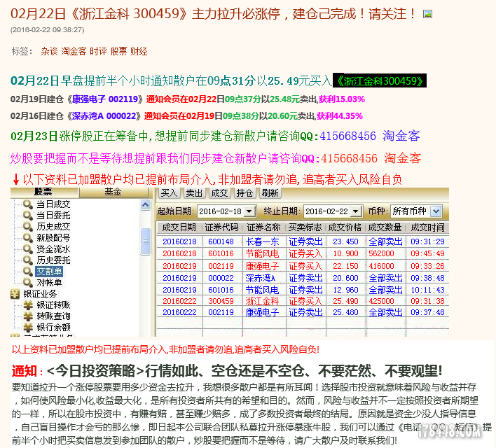Click the 银证业务 folder icon

click(x=15, y=294)
